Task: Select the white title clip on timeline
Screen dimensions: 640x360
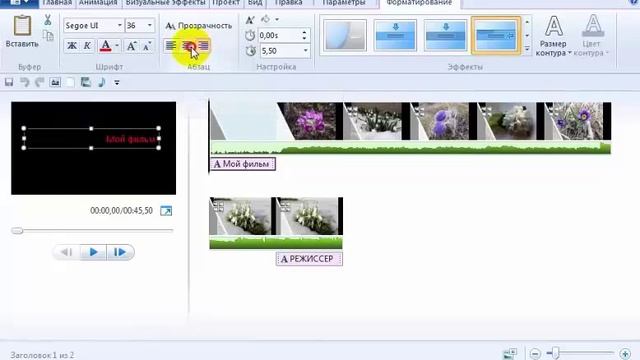Action: (x=244, y=121)
